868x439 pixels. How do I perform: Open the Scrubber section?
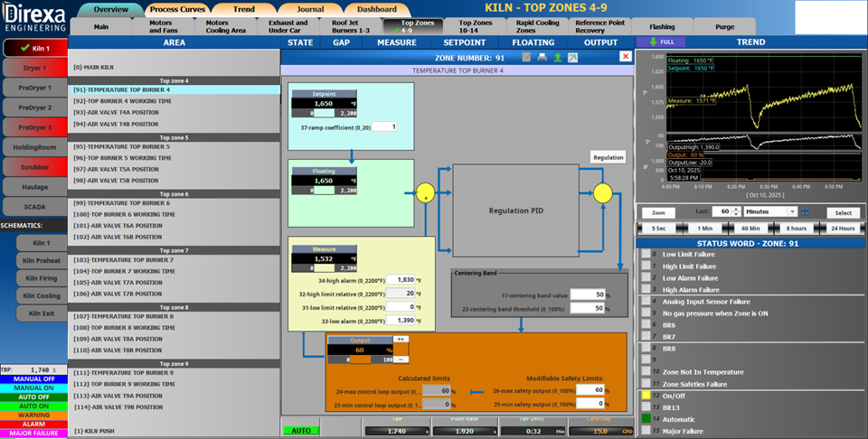point(35,167)
